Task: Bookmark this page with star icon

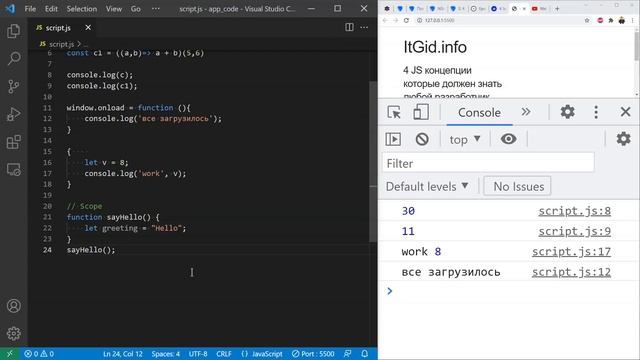Action: 587,20
